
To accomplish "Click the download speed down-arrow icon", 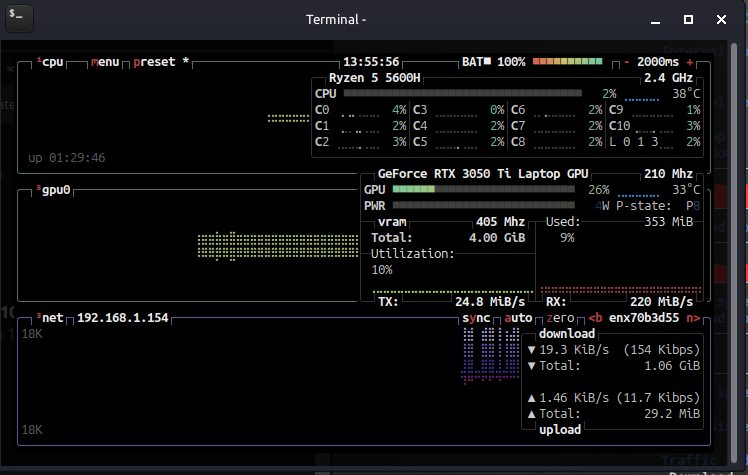I will (x=531, y=350).
